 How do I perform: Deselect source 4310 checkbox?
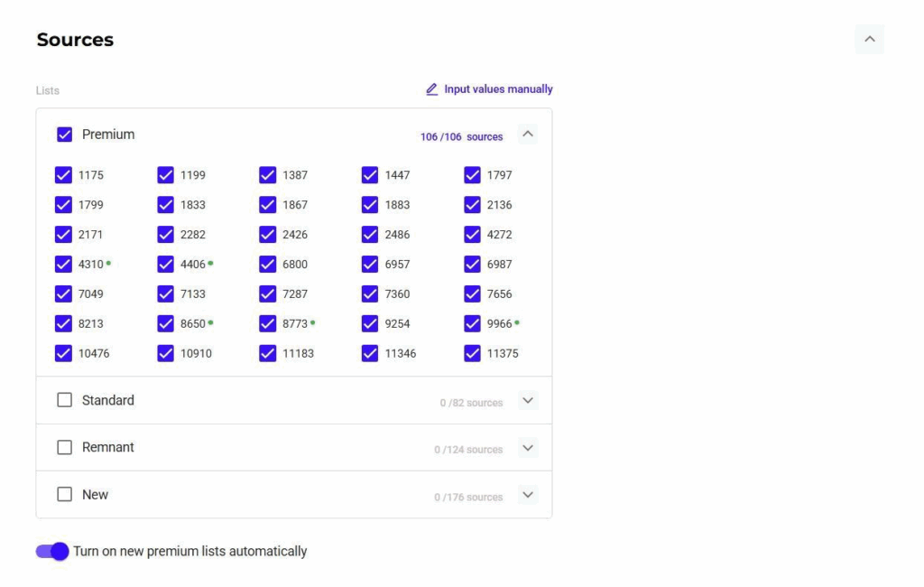pos(64,265)
